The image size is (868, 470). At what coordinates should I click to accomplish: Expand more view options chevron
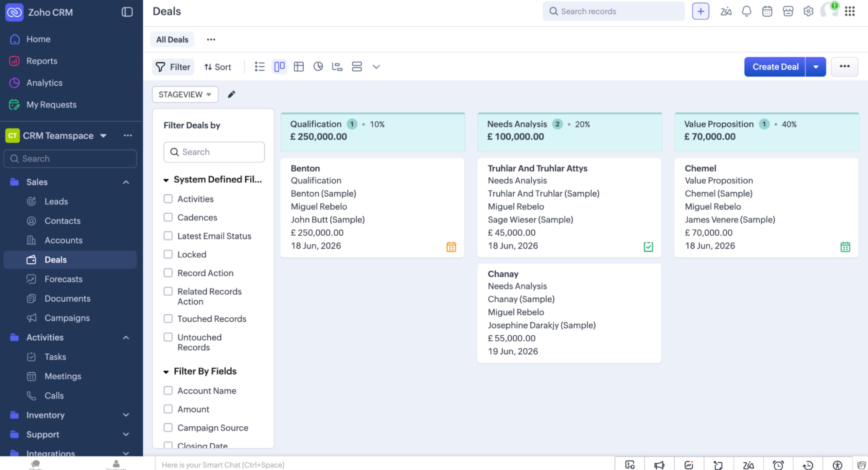[376, 67]
